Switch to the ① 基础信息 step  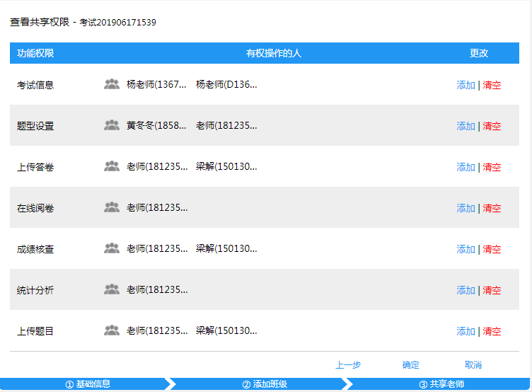(x=88, y=384)
